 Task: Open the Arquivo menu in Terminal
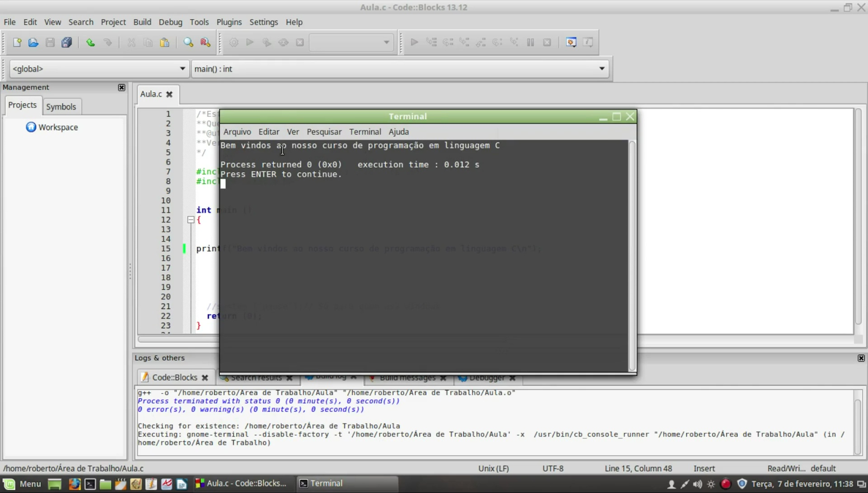coord(237,132)
